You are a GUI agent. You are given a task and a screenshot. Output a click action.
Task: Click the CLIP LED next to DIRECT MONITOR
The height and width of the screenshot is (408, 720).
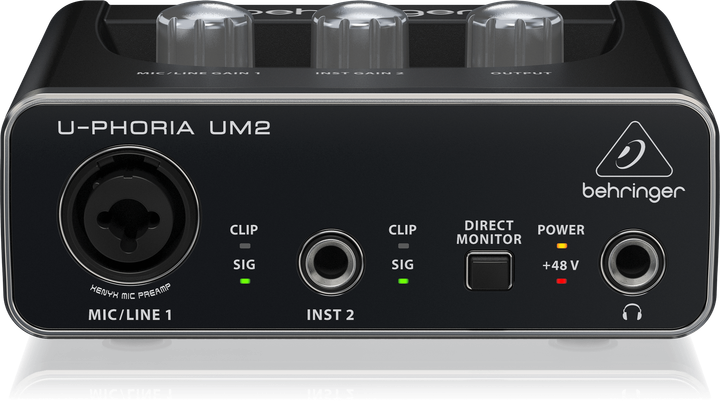coord(403,245)
